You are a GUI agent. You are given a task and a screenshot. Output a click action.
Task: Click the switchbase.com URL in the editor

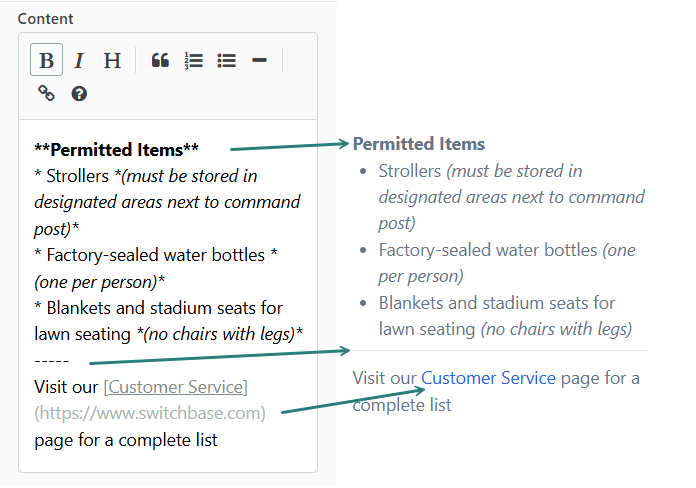150,412
